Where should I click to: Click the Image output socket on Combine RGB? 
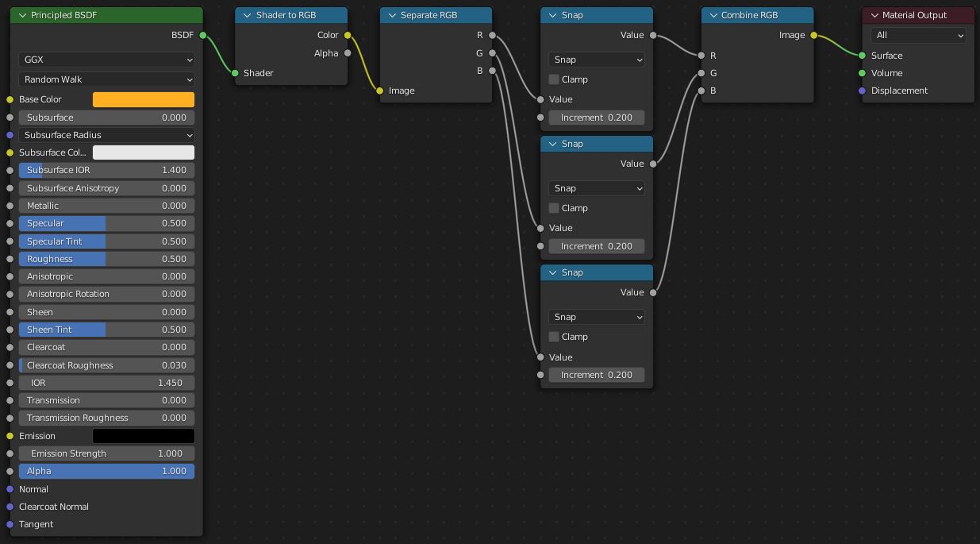pos(813,35)
